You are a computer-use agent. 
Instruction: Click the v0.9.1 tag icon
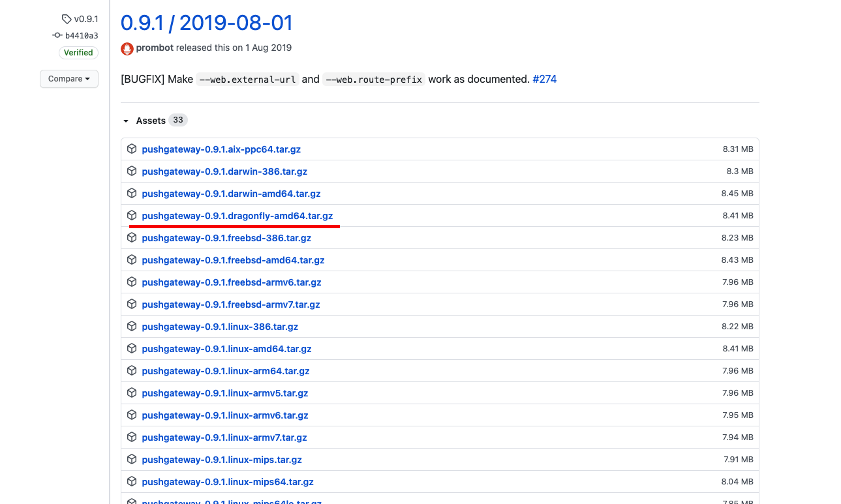pyautogui.click(x=67, y=20)
